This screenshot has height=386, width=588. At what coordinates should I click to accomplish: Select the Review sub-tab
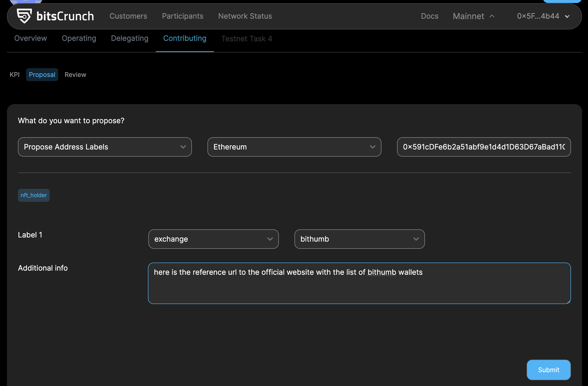pyautogui.click(x=75, y=75)
